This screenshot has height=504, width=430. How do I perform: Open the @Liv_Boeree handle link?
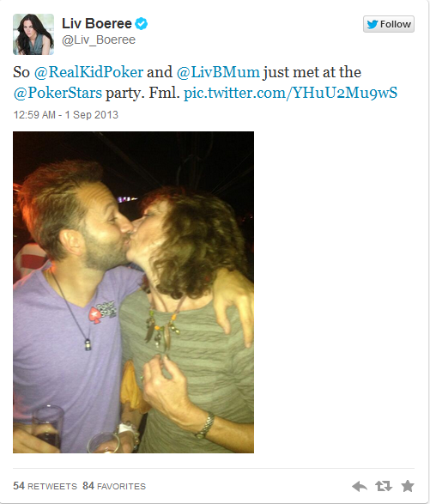[99, 39]
